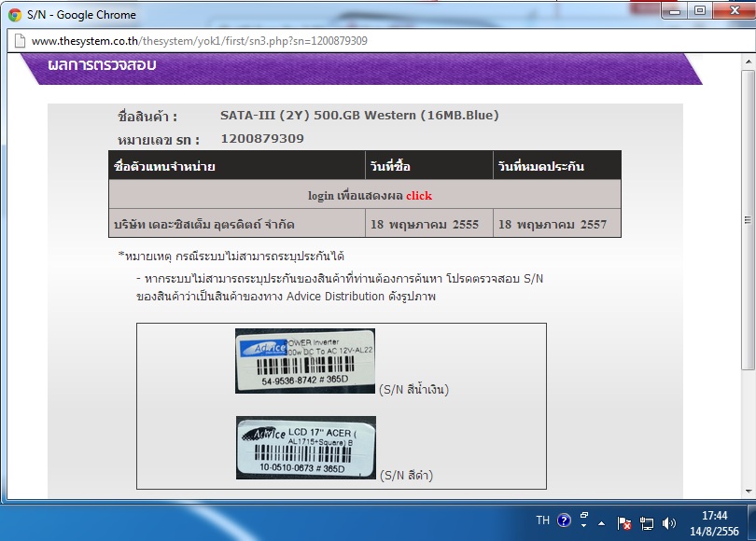
Task: Click the 'วันที่ซื้อ' column header
Action: 429,166
